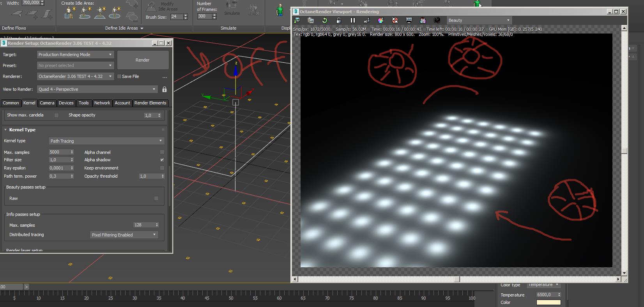
Task: Open the Kernel type Path Tracing dropdown
Action: click(x=106, y=141)
